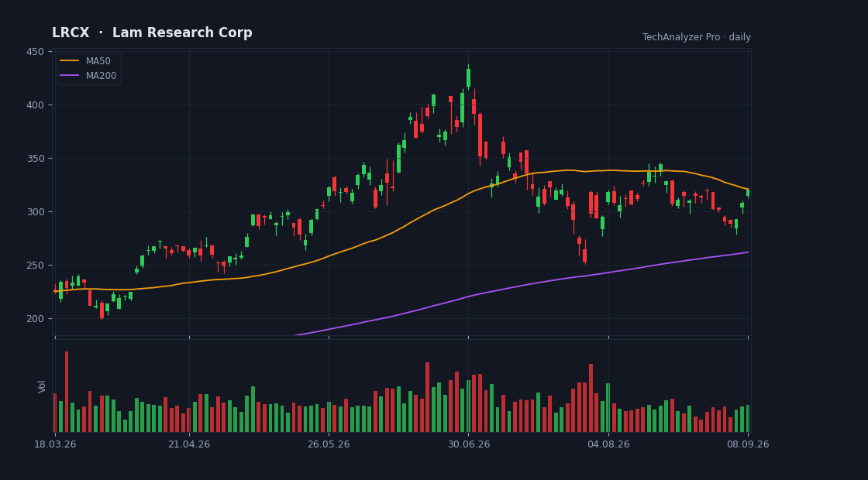Click the TechAnalyzer Pro daily label
868x480 pixels.
(697, 37)
